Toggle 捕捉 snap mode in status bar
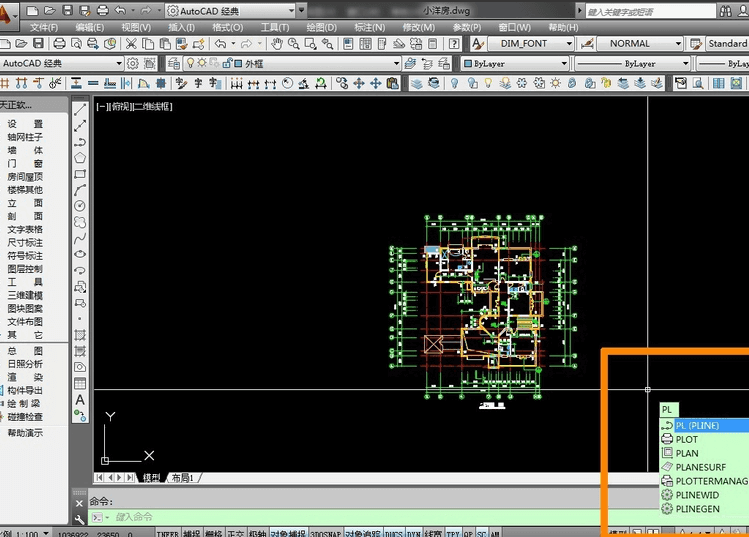The image size is (749, 537). (192, 533)
